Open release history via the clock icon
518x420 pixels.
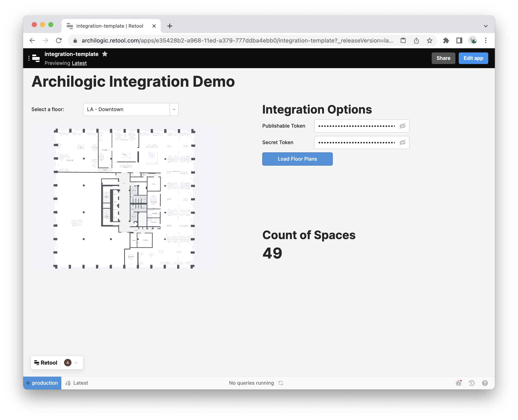pyautogui.click(x=472, y=383)
